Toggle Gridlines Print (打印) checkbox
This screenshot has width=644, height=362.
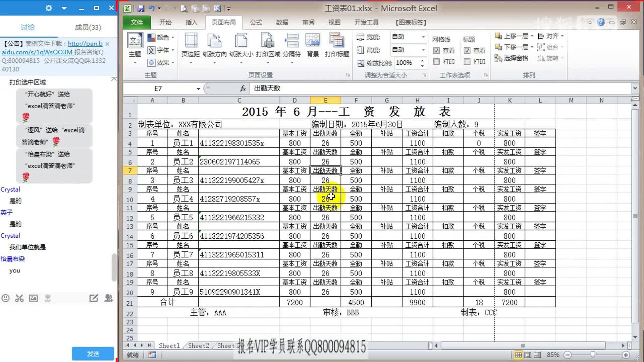[x=436, y=62]
